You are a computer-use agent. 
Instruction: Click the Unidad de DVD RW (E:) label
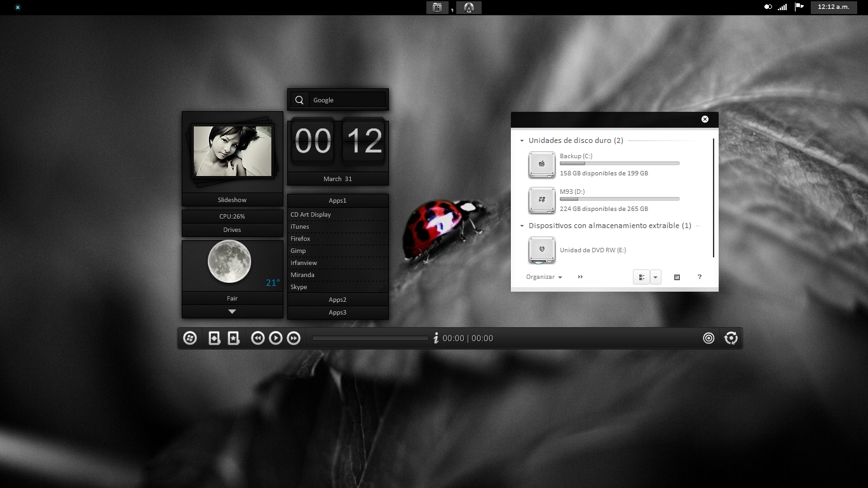tap(593, 250)
